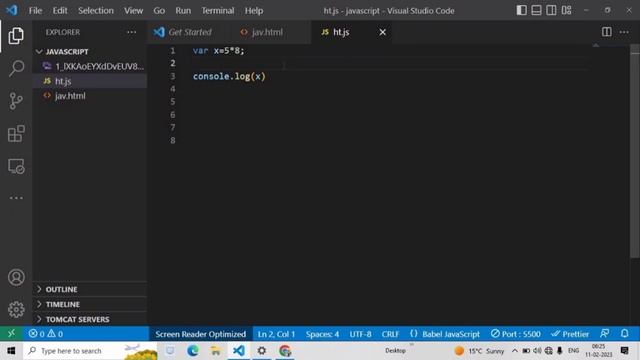This screenshot has height=360, width=640.
Task: Open the notifications bell icon
Action: click(x=624, y=333)
